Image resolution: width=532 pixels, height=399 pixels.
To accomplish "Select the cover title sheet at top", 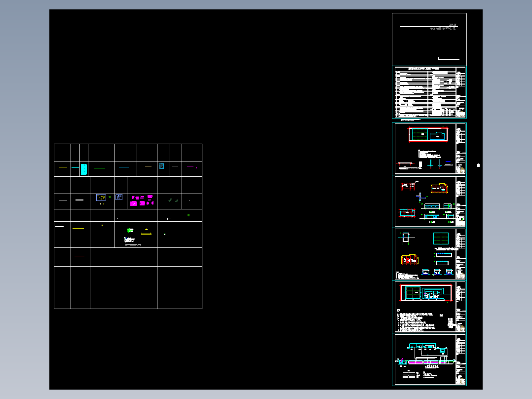I will [x=429, y=40].
